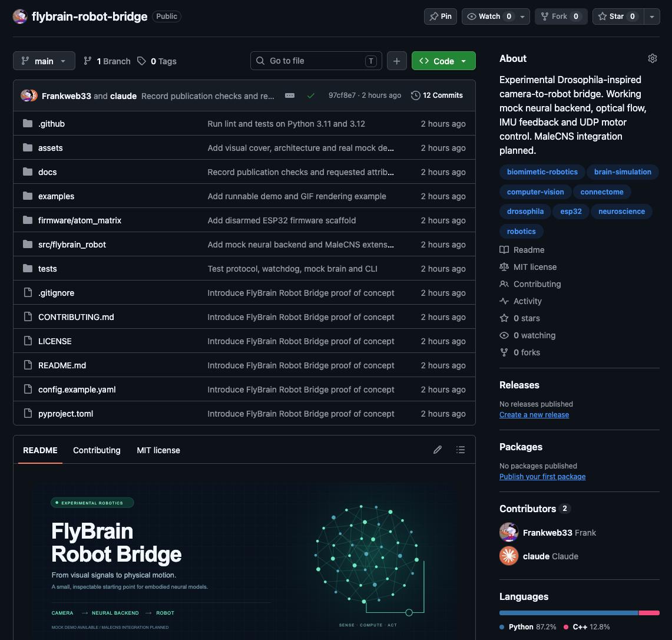672x640 pixels.
Task: Click the green check status icon
Action: pyautogui.click(x=311, y=95)
